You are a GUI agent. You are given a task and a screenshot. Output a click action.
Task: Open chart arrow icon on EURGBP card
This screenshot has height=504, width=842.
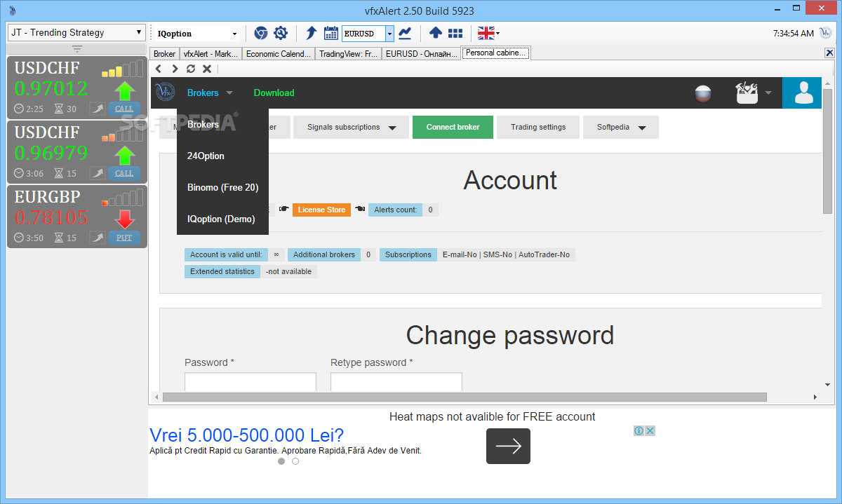pyautogui.click(x=97, y=238)
